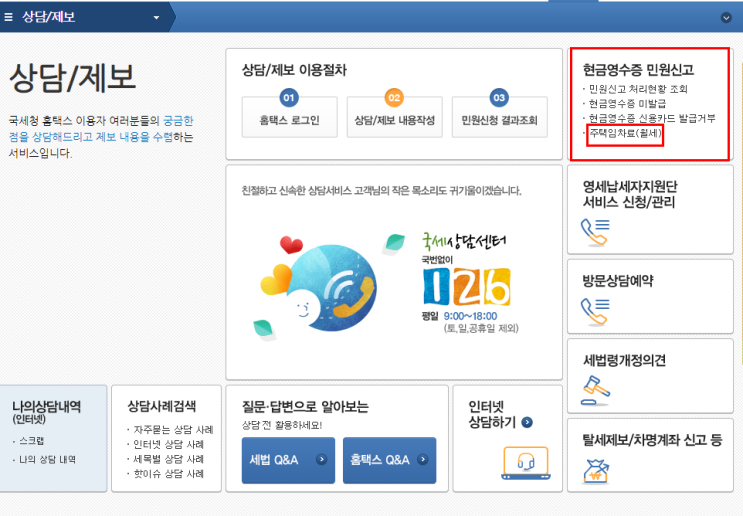This screenshot has width=743, height=516.
Task: Open 현금영수증 신용카드 발급거부 link
Action: tap(652, 118)
